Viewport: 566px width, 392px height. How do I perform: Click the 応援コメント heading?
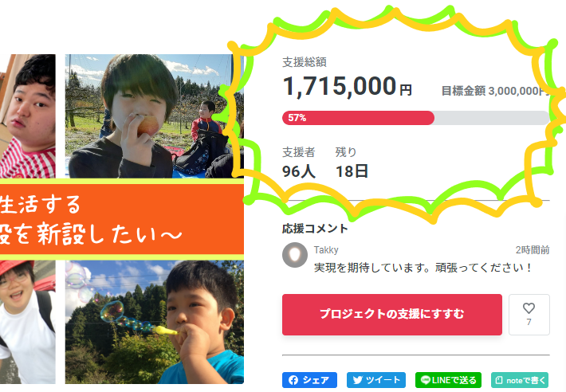coord(315,229)
